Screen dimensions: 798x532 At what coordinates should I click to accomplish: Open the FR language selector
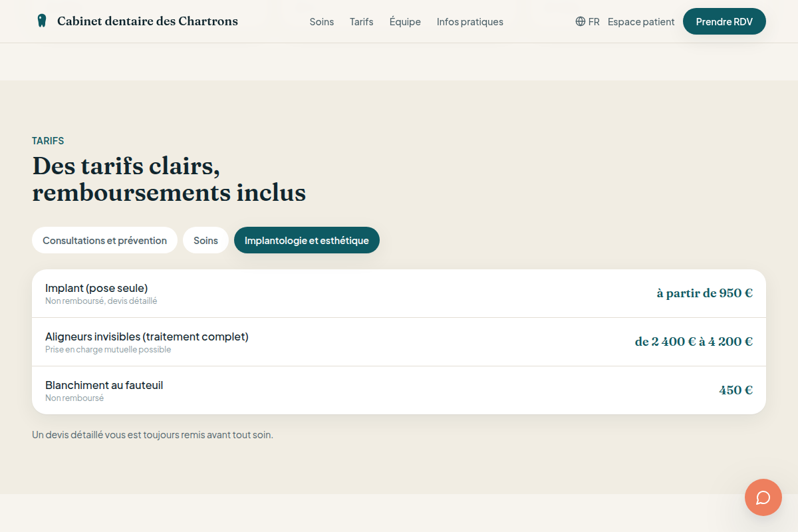coord(588,21)
